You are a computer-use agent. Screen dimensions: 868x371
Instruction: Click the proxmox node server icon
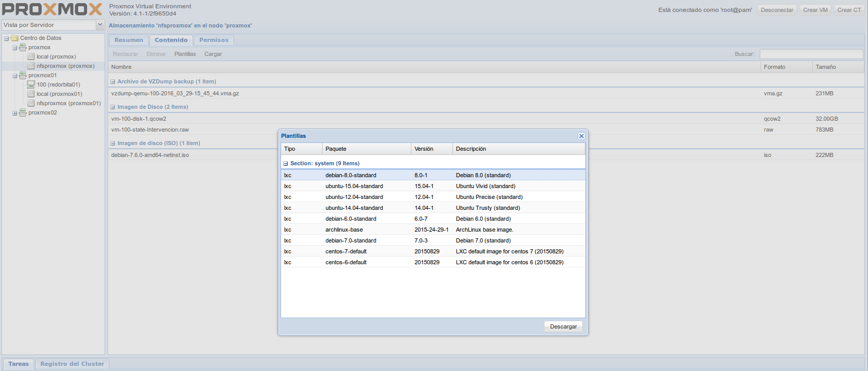point(23,48)
